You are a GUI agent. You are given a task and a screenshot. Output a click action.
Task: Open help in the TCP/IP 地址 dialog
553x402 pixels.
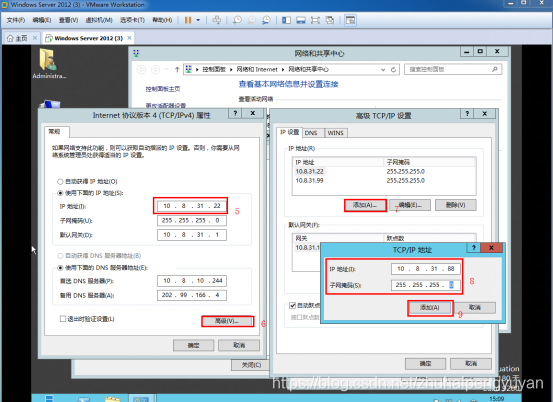click(474, 248)
